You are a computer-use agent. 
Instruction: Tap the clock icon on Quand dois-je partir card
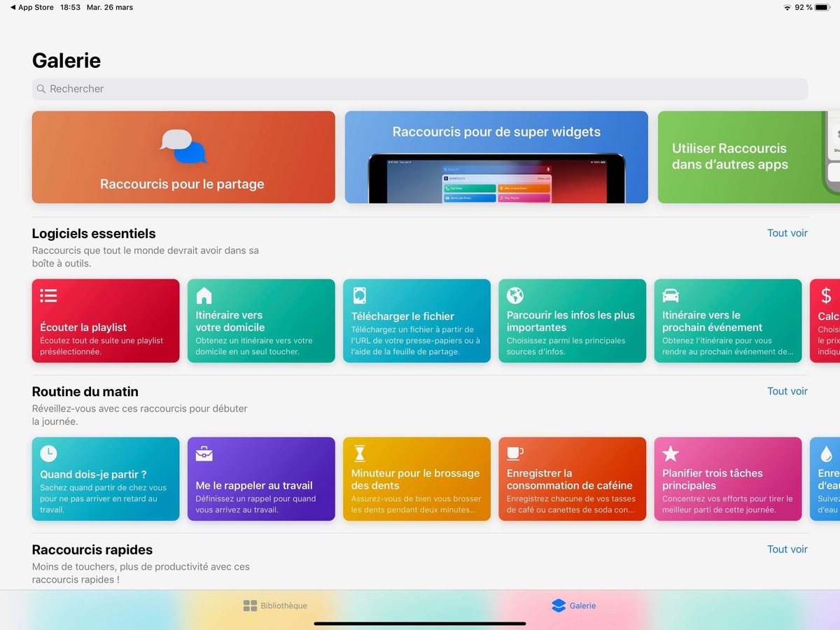click(x=48, y=454)
